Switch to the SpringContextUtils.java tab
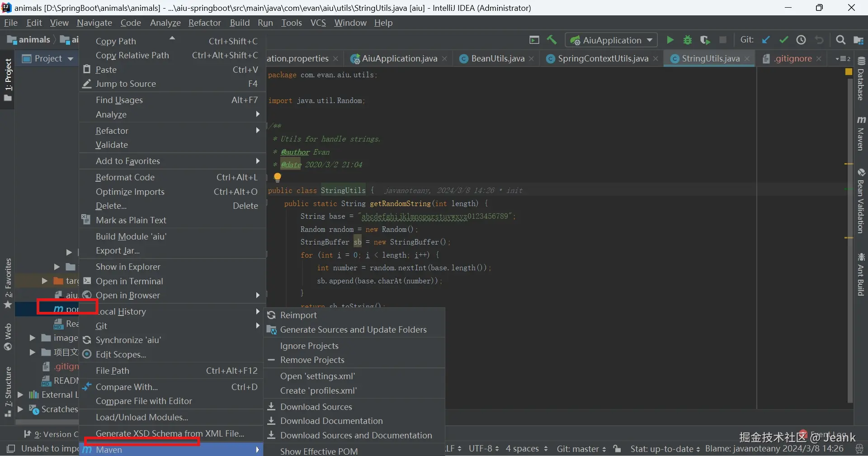 tap(603, 59)
